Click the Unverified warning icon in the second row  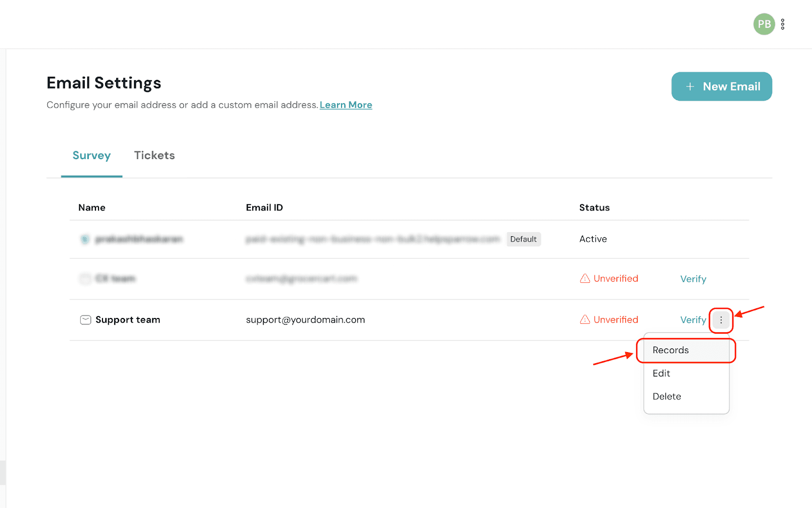click(x=585, y=278)
